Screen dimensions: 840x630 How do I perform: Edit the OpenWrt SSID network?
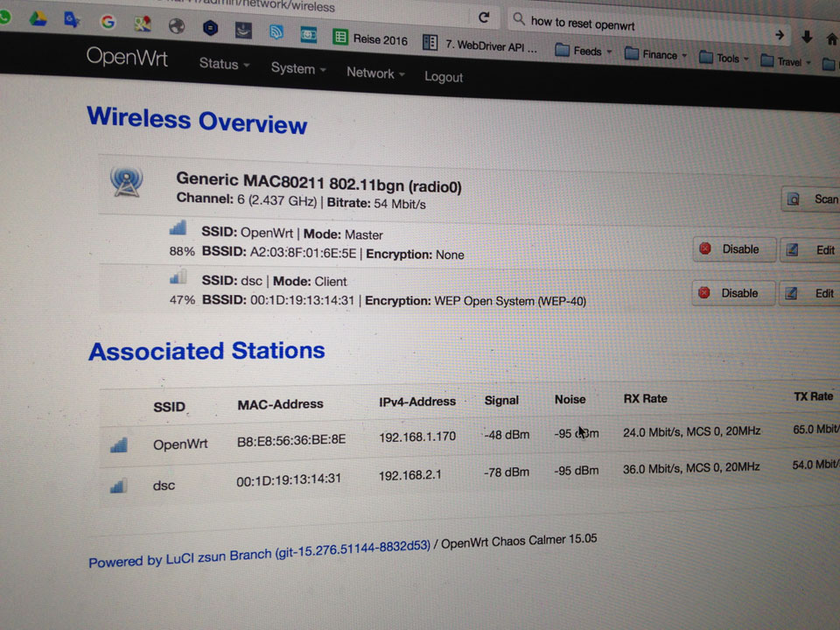click(812, 250)
